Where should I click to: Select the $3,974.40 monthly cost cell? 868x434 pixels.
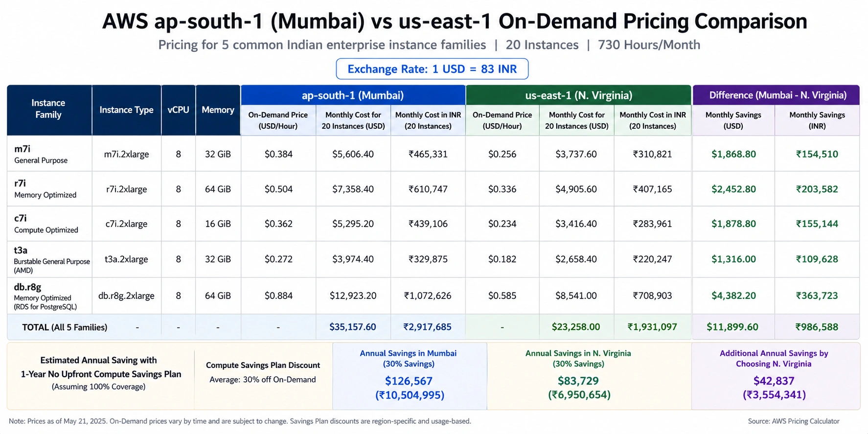353,259
